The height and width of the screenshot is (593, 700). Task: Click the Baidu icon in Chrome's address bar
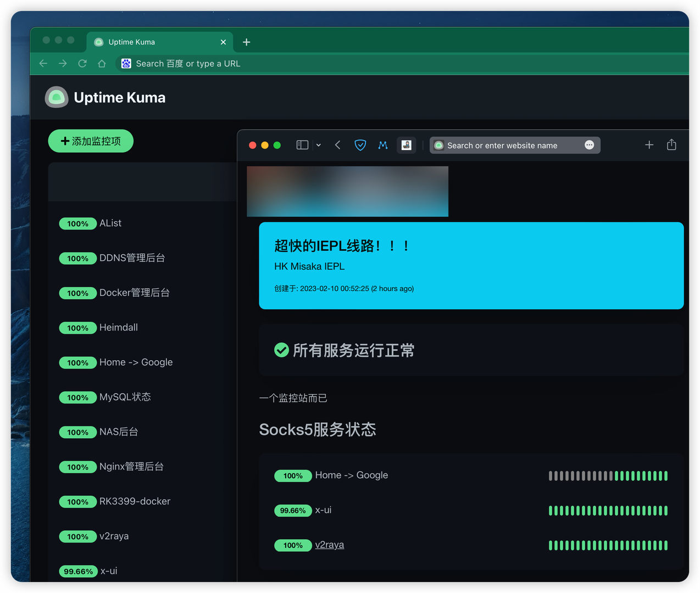click(x=126, y=63)
